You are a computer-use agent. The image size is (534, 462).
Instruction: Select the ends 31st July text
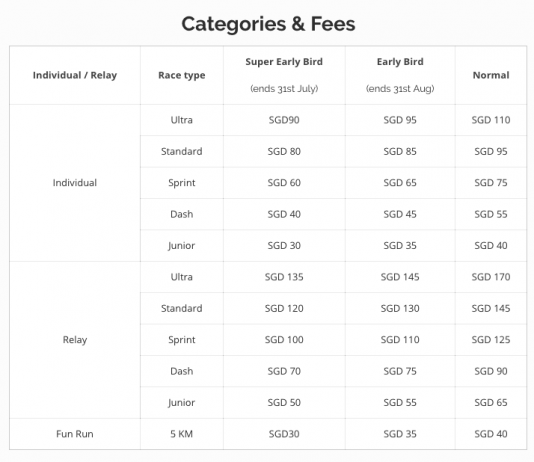[284, 89]
